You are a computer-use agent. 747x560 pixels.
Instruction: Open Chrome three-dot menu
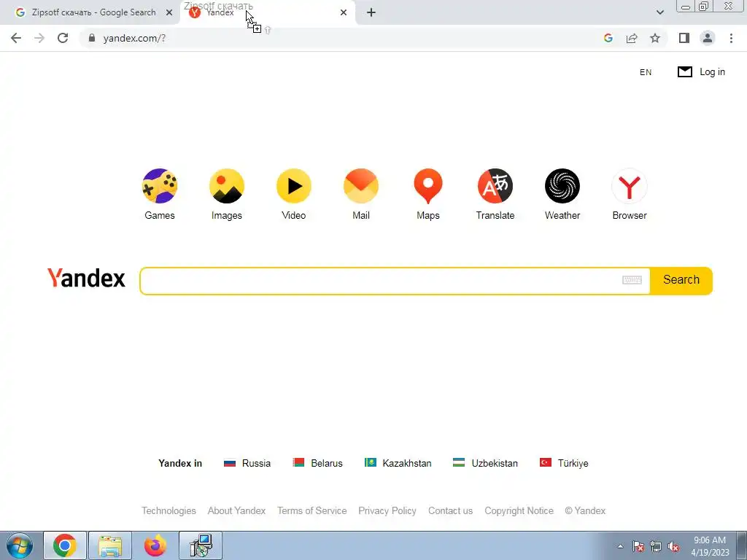coord(731,38)
